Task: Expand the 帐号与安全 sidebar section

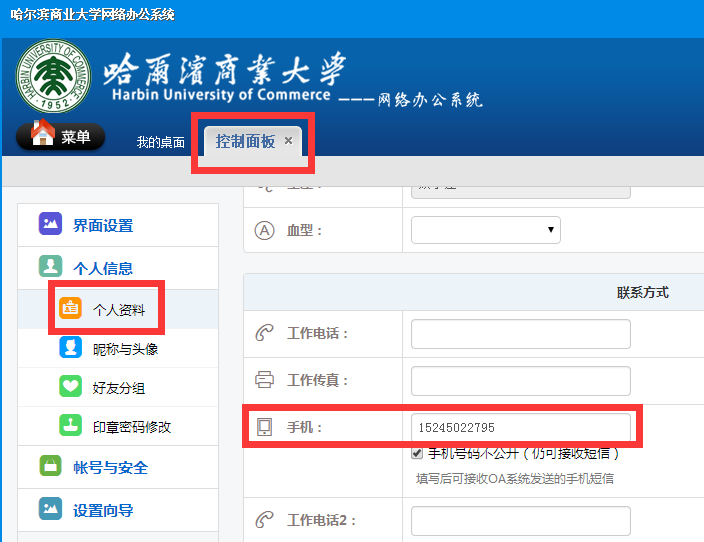Action: (110, 467)
